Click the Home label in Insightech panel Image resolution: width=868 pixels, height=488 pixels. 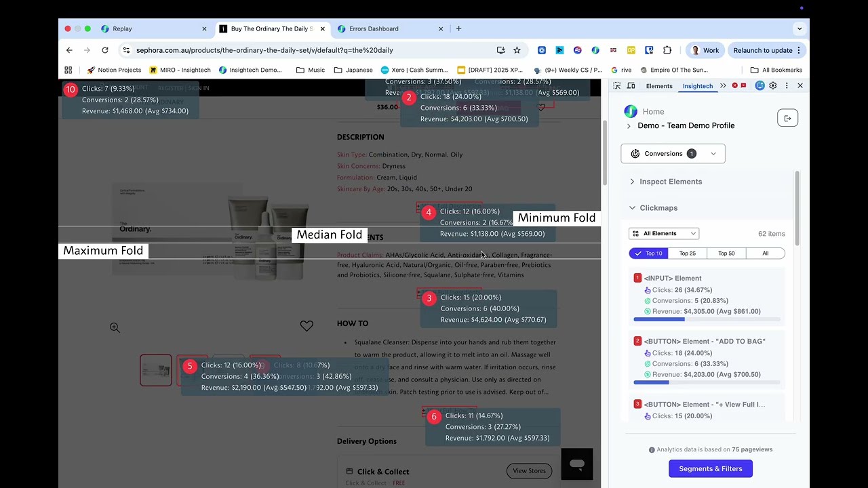tap(654, 112)
